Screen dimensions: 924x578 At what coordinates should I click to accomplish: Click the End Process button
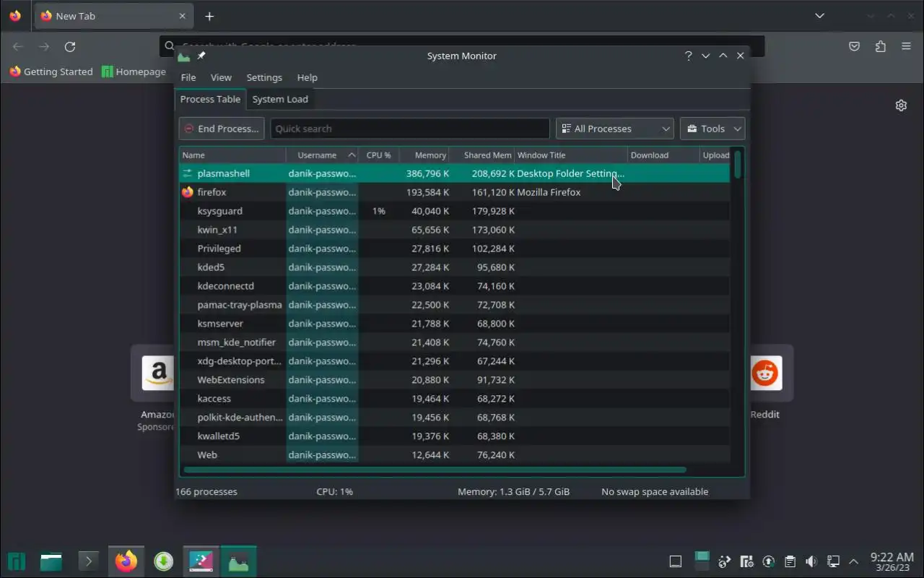point(222,129)
